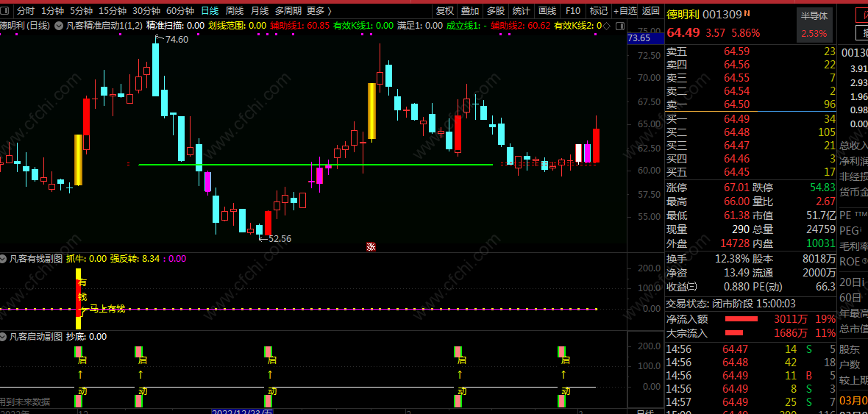This screenshot has width=868, height=414.
Task: Select the 卖一 64.50 order row
Action: click(750, 104)
